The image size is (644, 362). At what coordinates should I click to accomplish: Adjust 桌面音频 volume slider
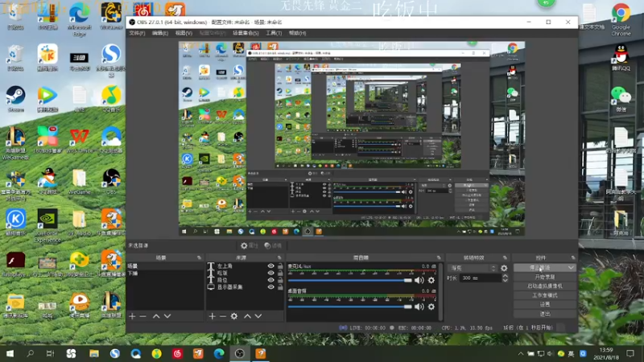click(x=350, y=306)
